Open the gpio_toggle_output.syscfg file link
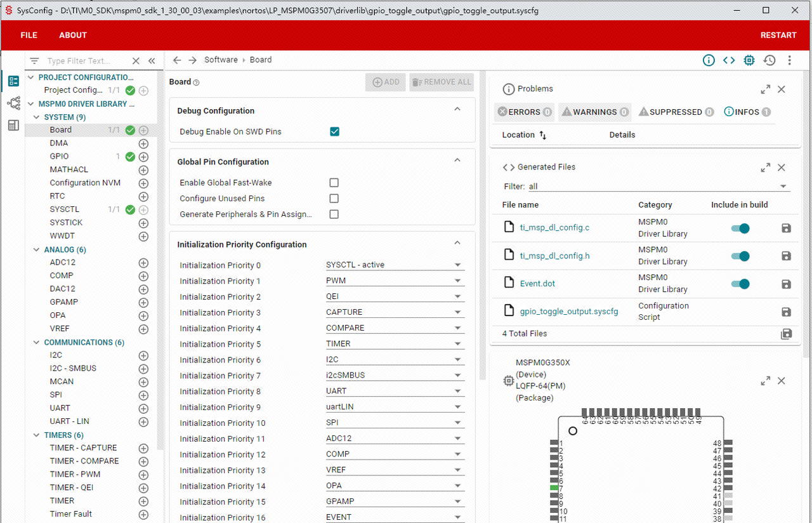The width and height of the screenshot is (812, 523). tap(568, 311)
